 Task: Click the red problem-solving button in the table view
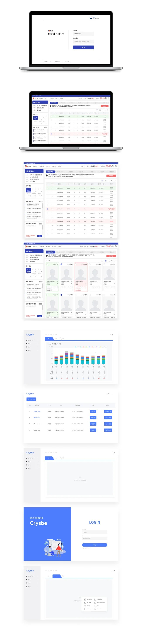pyautogui.click(x=111, y=176)
